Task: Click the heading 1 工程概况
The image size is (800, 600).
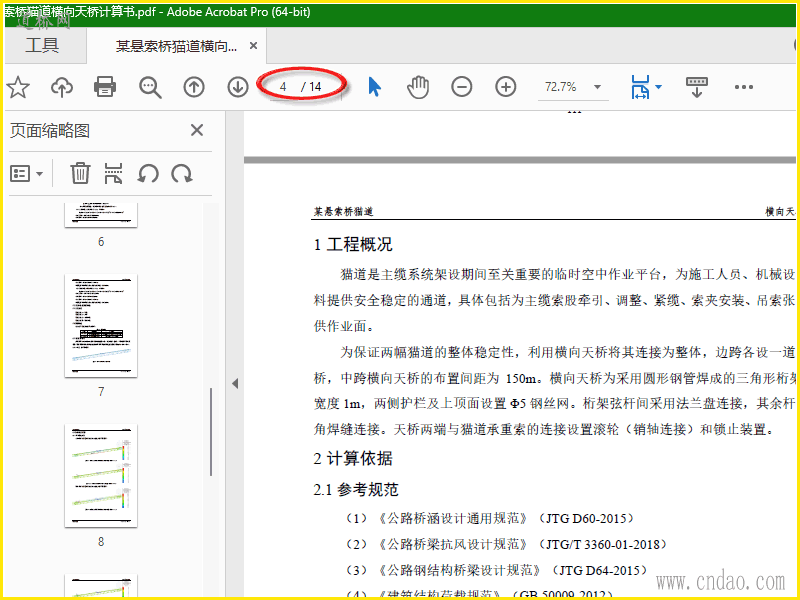Action: click(x=353, y=244)
